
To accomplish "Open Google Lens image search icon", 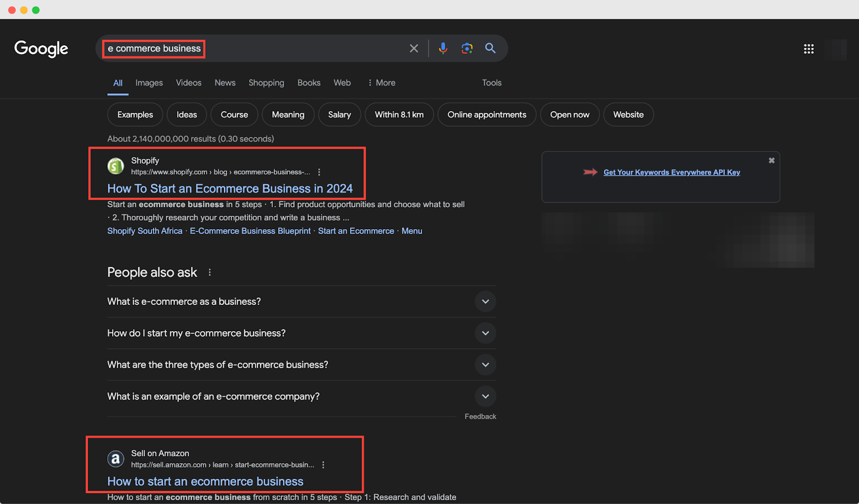I will click(x=467, y=48).
